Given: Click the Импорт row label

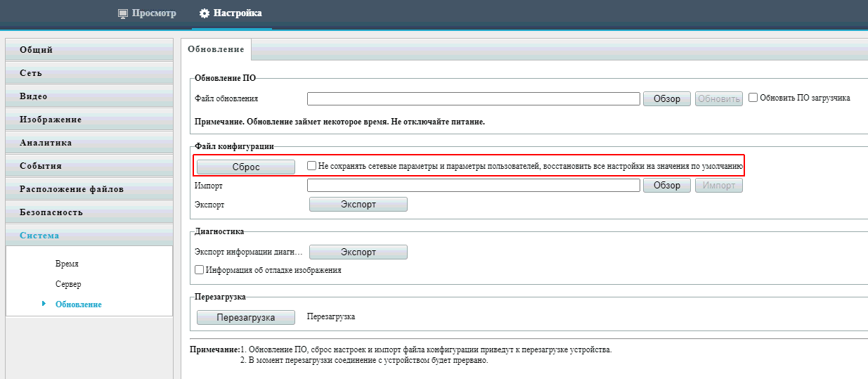Looking at the screenshot, I should pyautogui.click(x=209, y=186).
